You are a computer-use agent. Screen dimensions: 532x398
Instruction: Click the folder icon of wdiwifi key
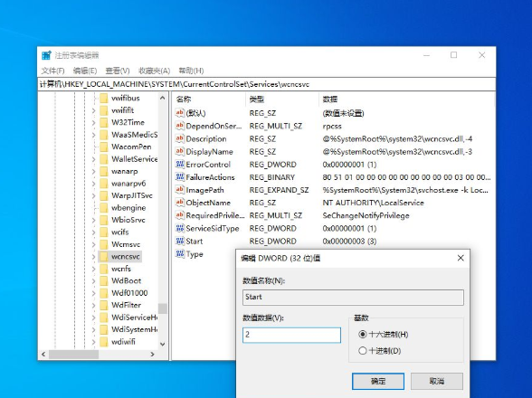pyautogui.click(x=104, y=342)
